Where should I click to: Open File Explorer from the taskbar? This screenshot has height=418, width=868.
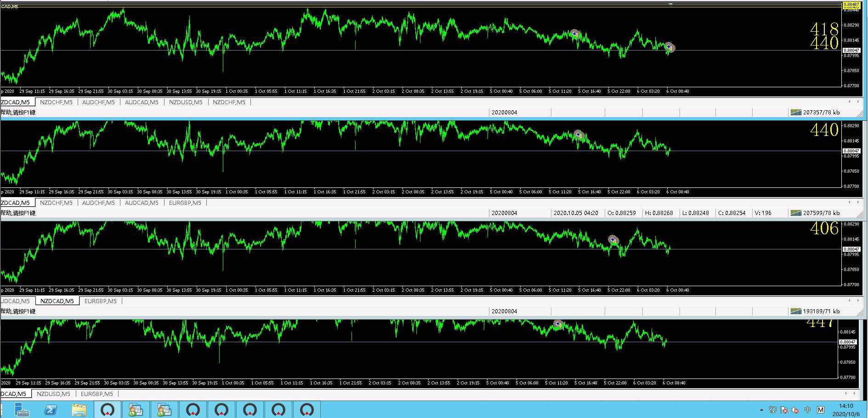tap(79, 409)
